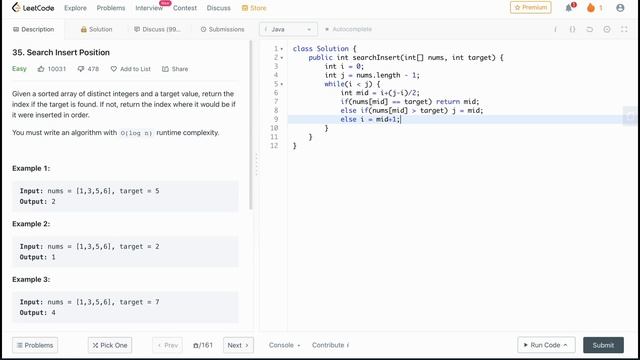The width and height of the screenshot is (640, 360).
Task: Open the user profile avatar menu
Action: pyautogui.click(x=620, y=8)
